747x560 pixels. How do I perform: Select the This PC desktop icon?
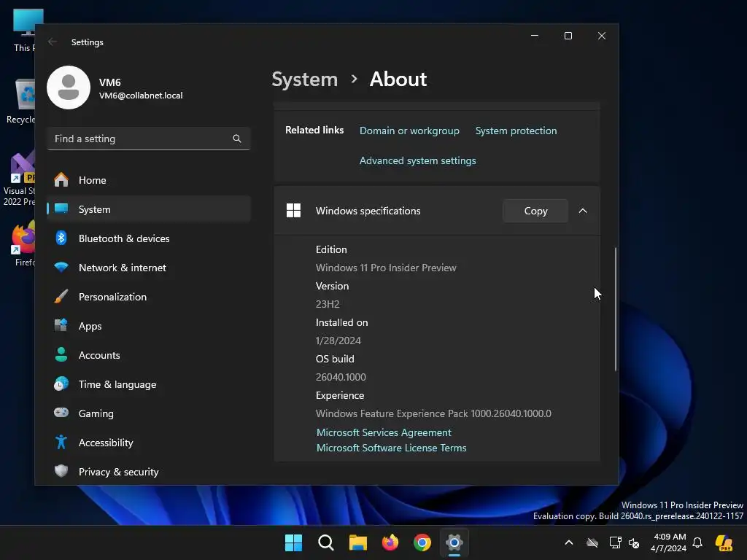(24, 31)
